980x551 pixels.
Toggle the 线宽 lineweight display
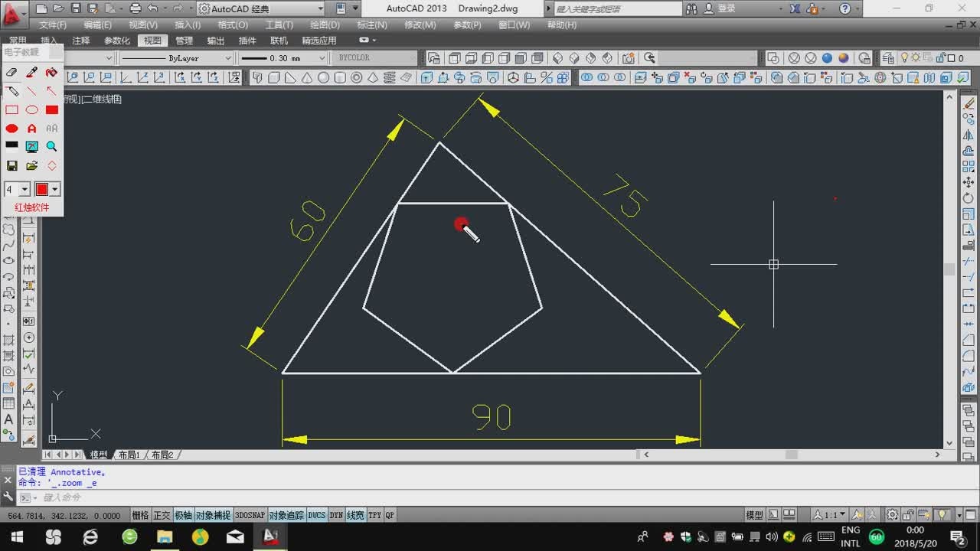pos(356,516)
